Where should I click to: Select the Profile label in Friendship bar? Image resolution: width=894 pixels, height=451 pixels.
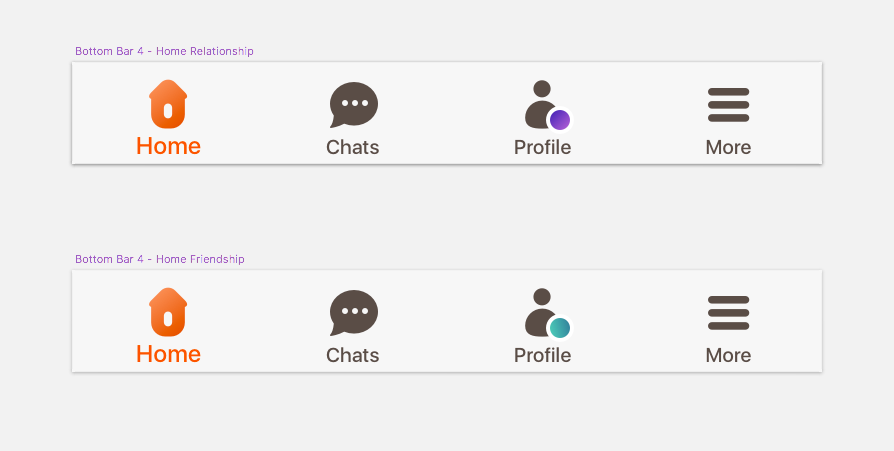542,355
